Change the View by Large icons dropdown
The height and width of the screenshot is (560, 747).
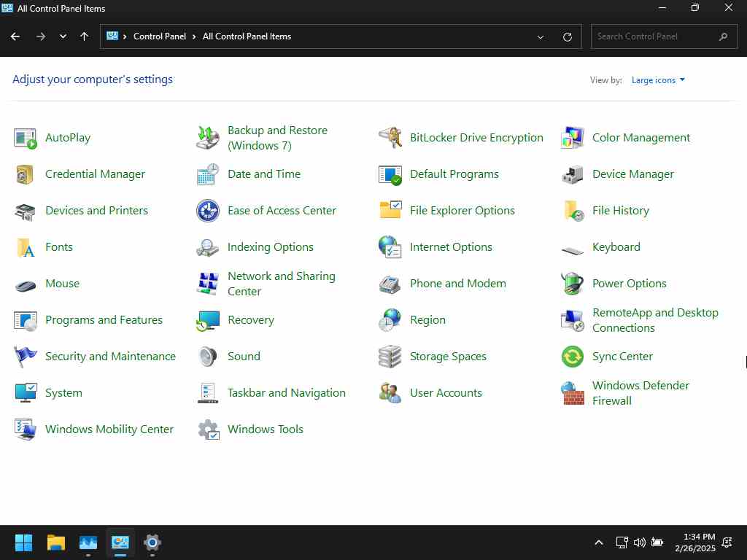tap(658, 80)
